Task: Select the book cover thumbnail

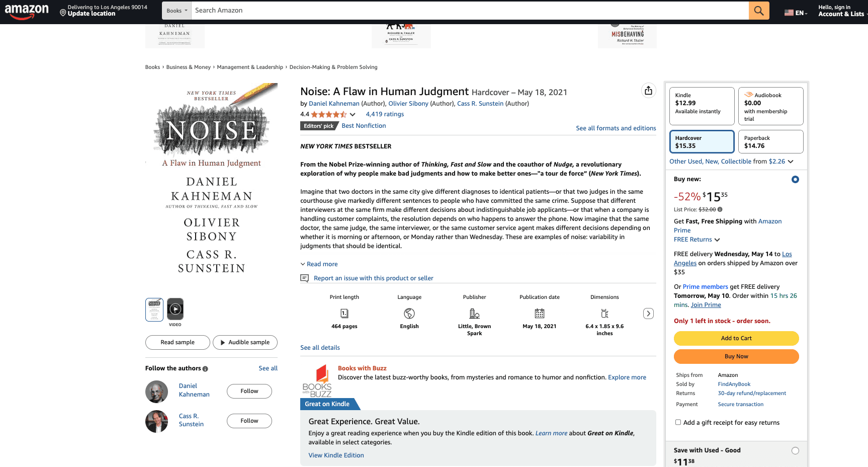Action: [x=154, y=309]
